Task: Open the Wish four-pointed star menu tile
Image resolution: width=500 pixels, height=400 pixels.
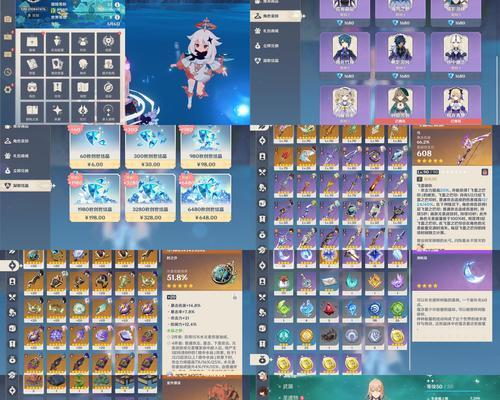Action: (x=57, y=111)
